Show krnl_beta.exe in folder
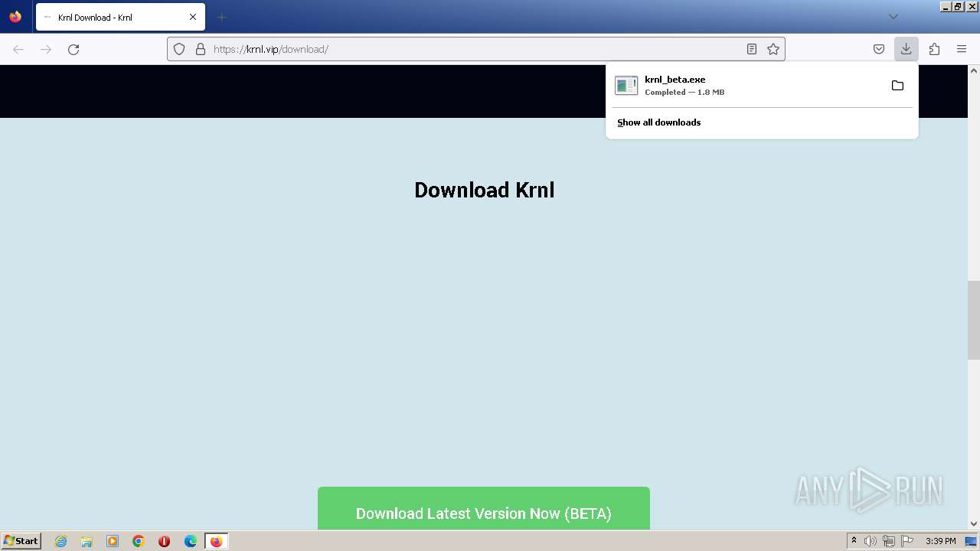The width and height of the screenshot is (980, 551). (x=897, y=85)
